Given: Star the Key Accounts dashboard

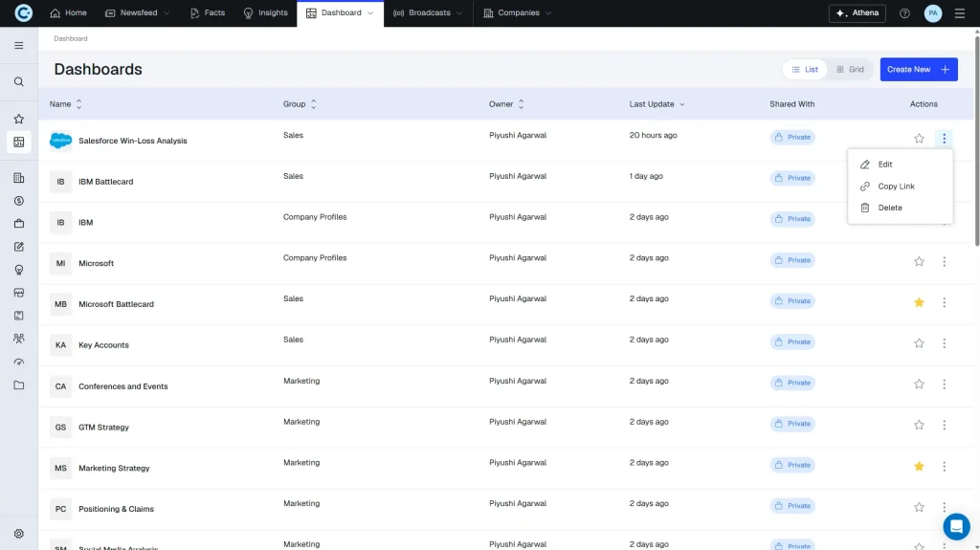Looking at the screenshot, I should pyautogui.click(x=919, y=343).
